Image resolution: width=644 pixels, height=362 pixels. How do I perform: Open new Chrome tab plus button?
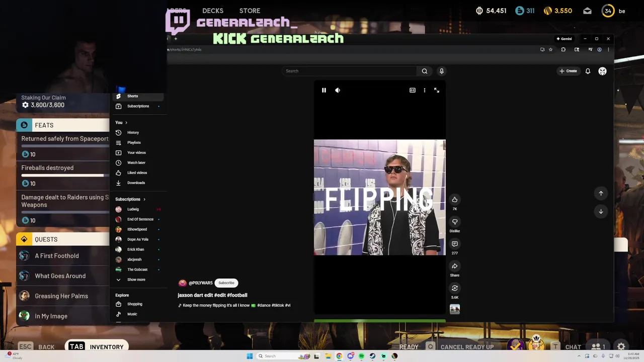point(176,39)
